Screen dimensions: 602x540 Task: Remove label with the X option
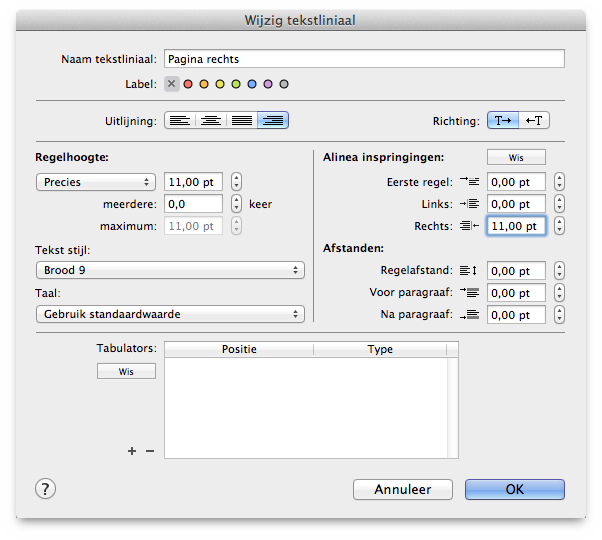pos(172,84)
